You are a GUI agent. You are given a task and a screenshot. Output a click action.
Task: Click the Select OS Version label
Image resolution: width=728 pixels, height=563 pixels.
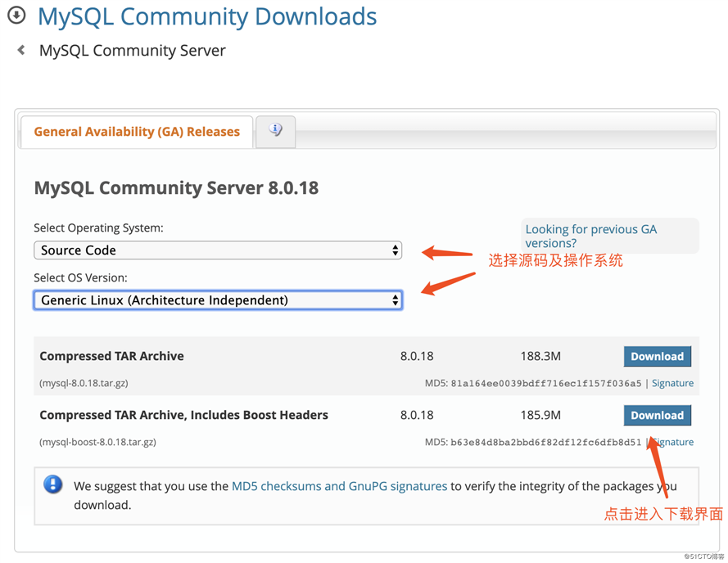click(80, 277)
